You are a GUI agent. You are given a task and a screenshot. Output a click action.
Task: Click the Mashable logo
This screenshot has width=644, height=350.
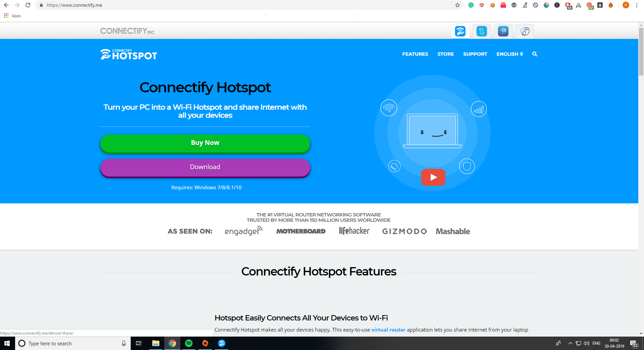click(453, 231)
